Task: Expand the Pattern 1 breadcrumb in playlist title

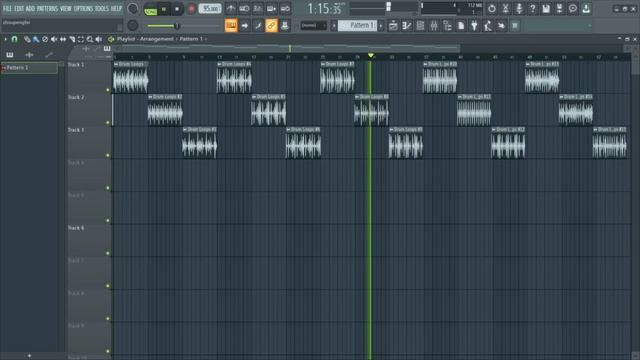Action: click(x=191, y=39)
